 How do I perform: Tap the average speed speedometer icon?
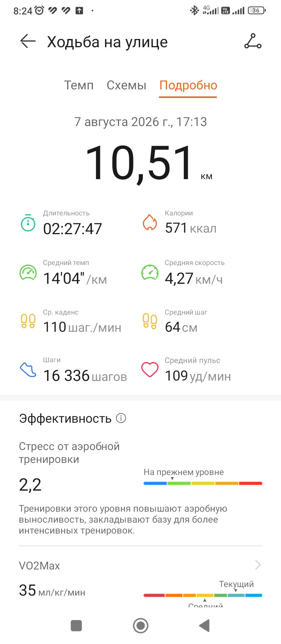149,272
